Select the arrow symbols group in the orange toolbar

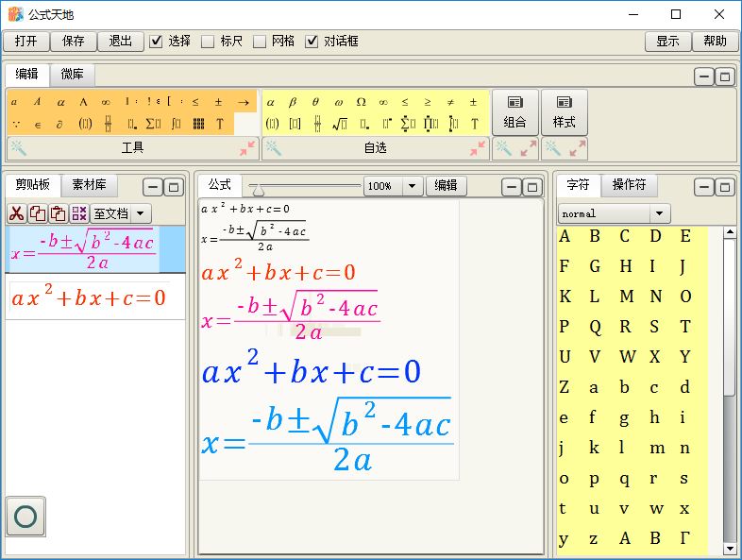click(244, 102)
